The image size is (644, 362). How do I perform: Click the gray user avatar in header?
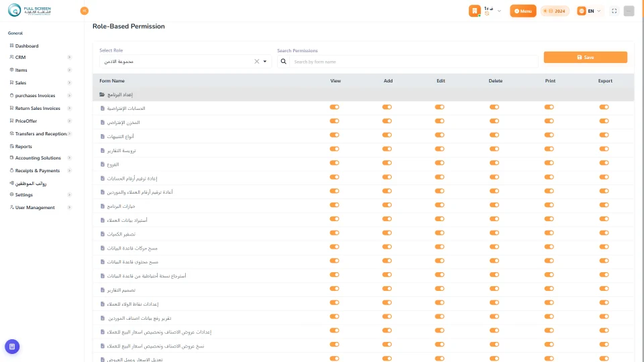(629, 11)
